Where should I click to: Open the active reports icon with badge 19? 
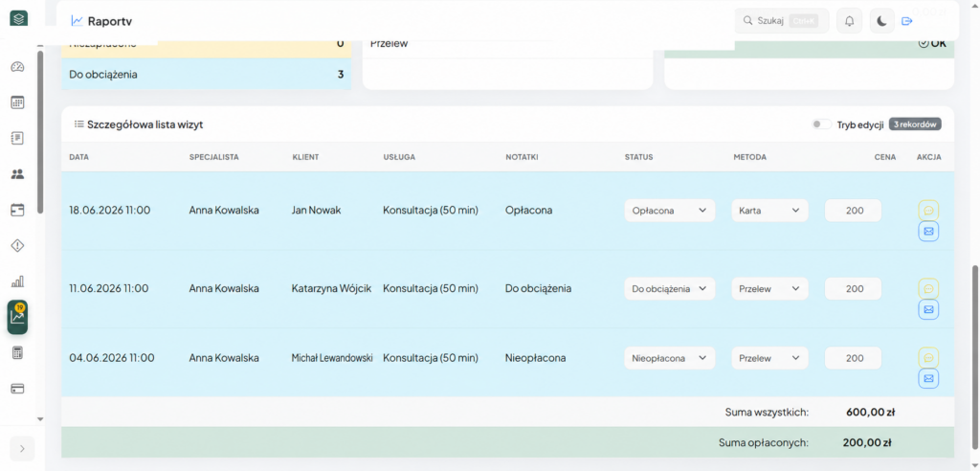pos(17,317)
